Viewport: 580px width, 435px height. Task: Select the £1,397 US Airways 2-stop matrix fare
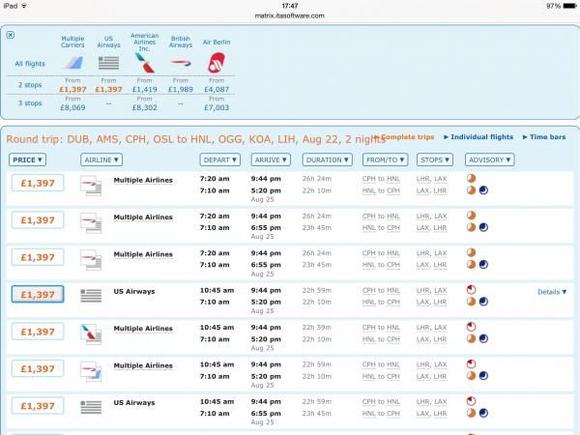109,89
